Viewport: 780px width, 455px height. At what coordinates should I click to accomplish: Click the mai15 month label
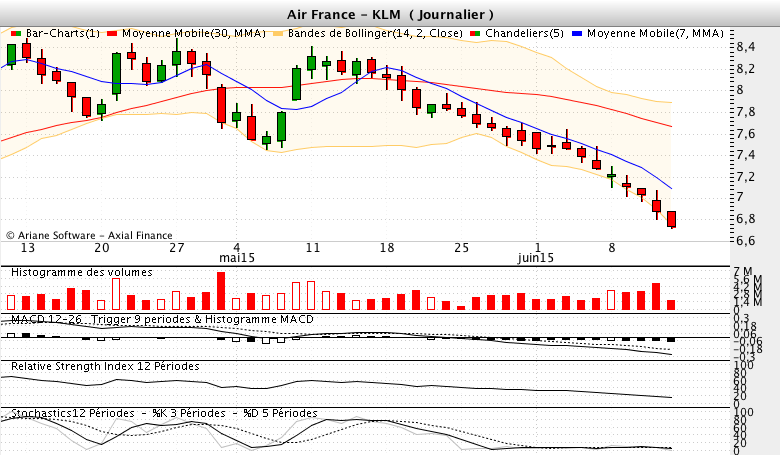237,258
